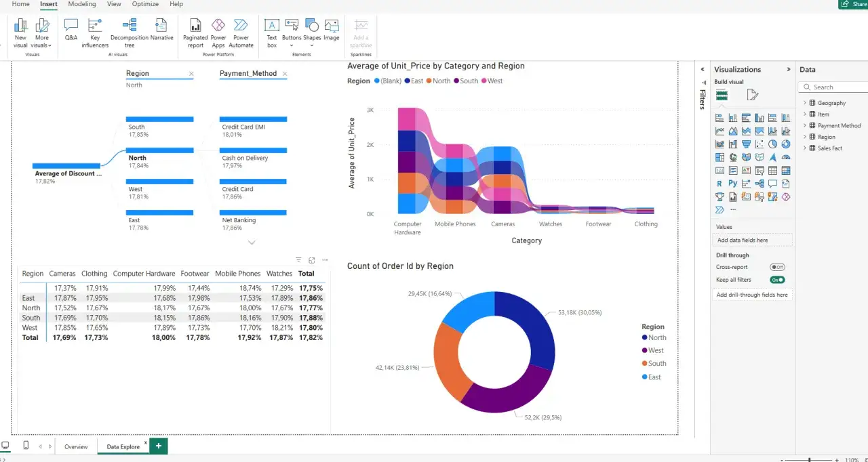Click the West swatch in donut legend
The width and height of the screenshot is (868, 462).
click(644, 350)
